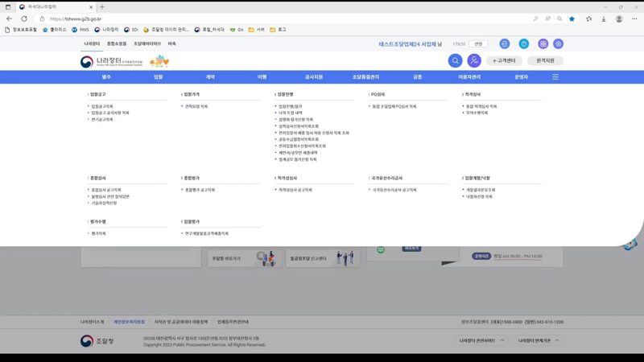
Task: Open the Git bookmark
Action: pos(237,30)
